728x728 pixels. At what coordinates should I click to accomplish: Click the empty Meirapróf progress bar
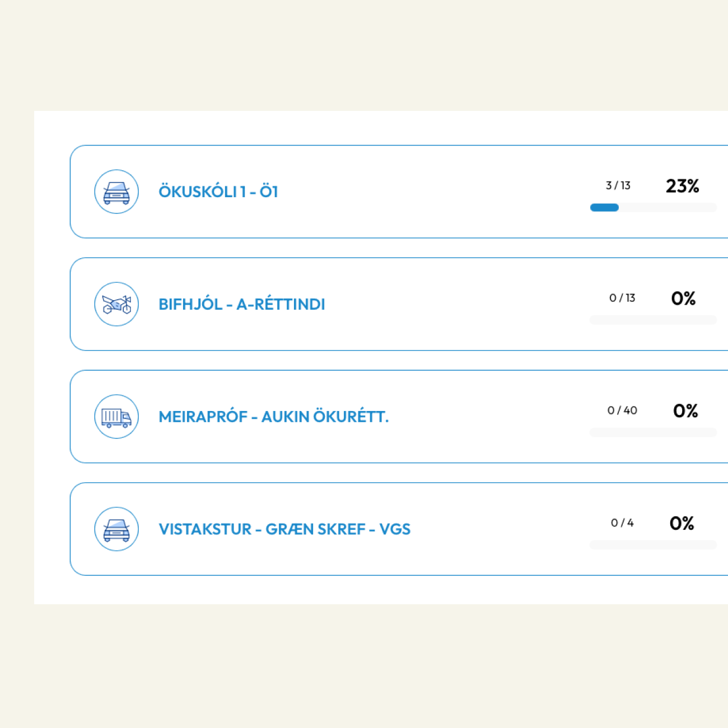pyautogui.click(x=653, y=433)
